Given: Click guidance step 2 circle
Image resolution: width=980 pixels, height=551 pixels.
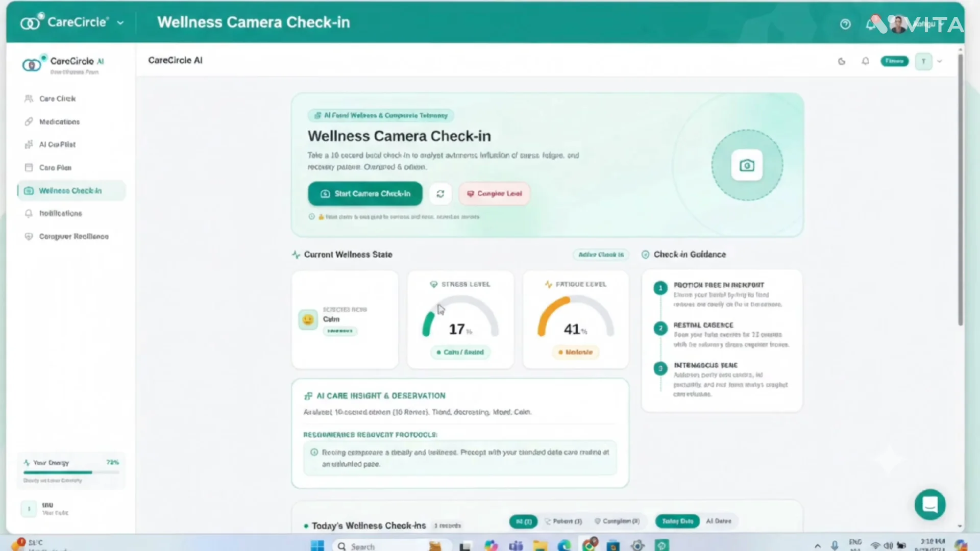Looking at the screenshot, I should [660, 328].
